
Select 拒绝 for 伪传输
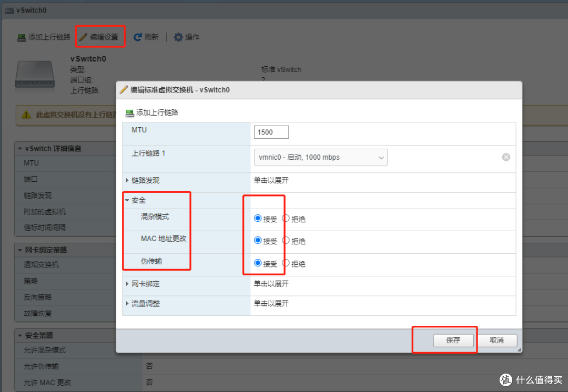click(x=286, y=263)
